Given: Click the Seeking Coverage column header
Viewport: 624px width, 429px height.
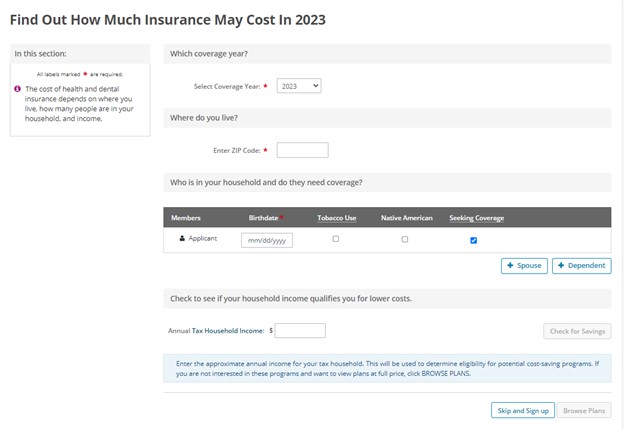Looking at the screenshot, I should point(476,218).
